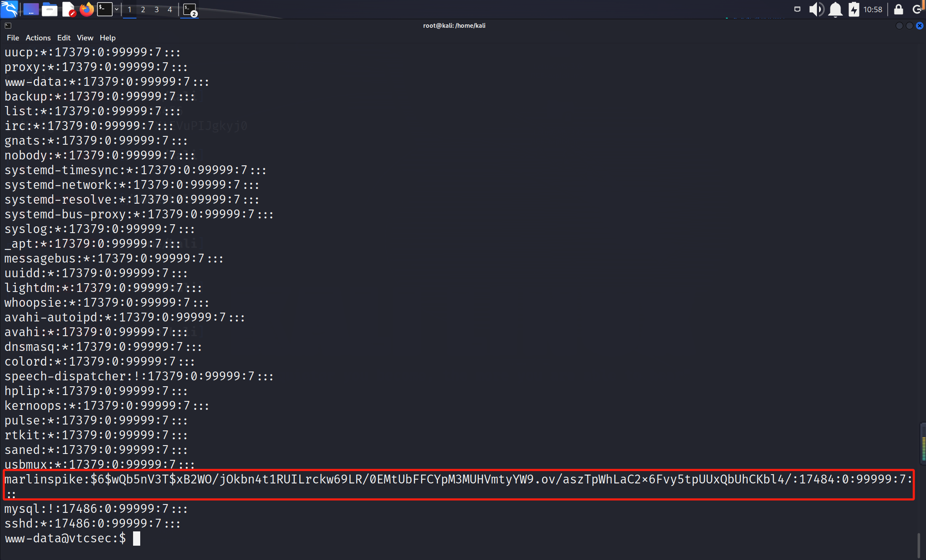This screenshot has height=560, width=926.
Task: Launch Firefox from the taskbar
Action: tap(87, 9)
